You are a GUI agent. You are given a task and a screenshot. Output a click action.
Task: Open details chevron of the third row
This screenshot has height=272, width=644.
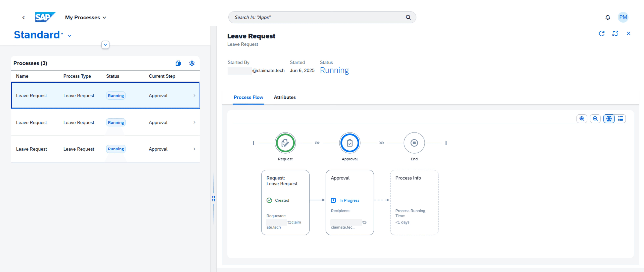click(194, 149)
